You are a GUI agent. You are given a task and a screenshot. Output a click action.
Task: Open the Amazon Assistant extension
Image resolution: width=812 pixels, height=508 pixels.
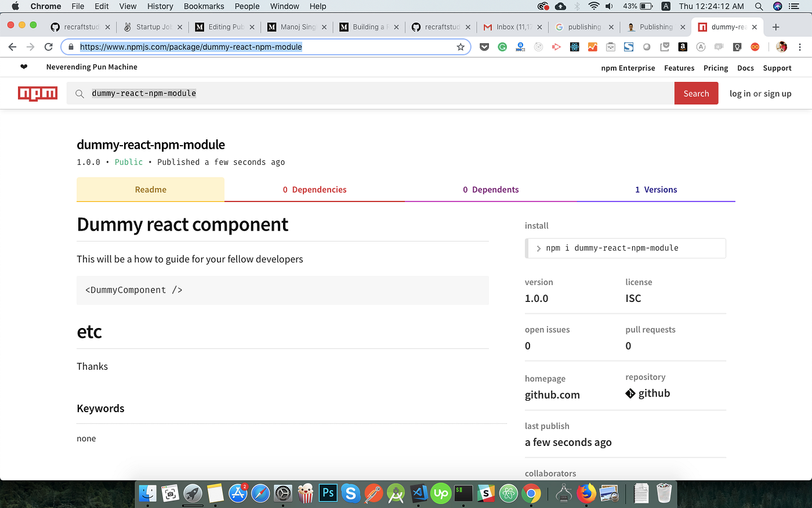tap(682, 47)
